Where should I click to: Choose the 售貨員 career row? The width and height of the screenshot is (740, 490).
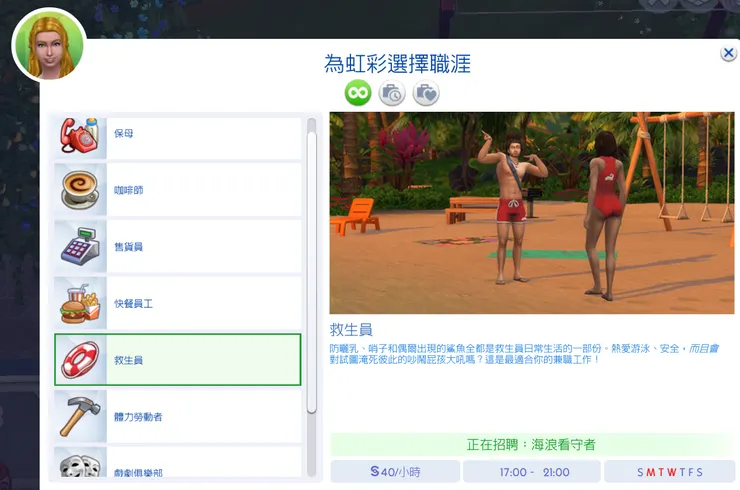coord(177,246)
